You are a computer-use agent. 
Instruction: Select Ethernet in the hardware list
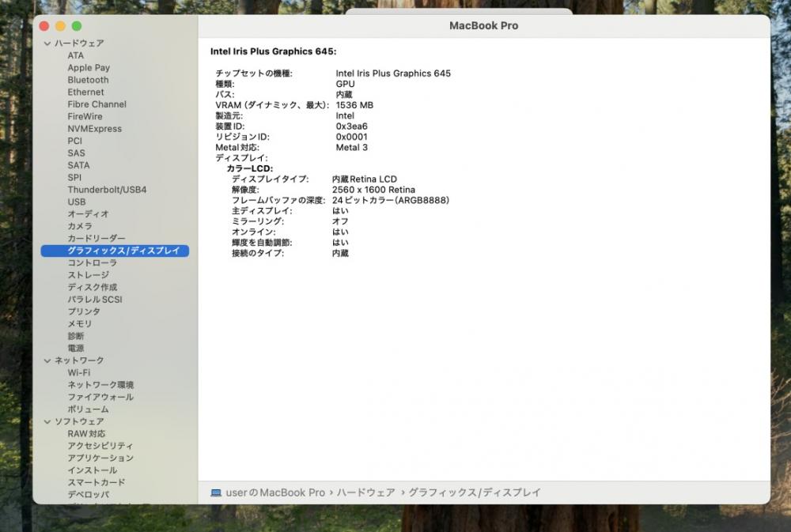tap(85, 92)
